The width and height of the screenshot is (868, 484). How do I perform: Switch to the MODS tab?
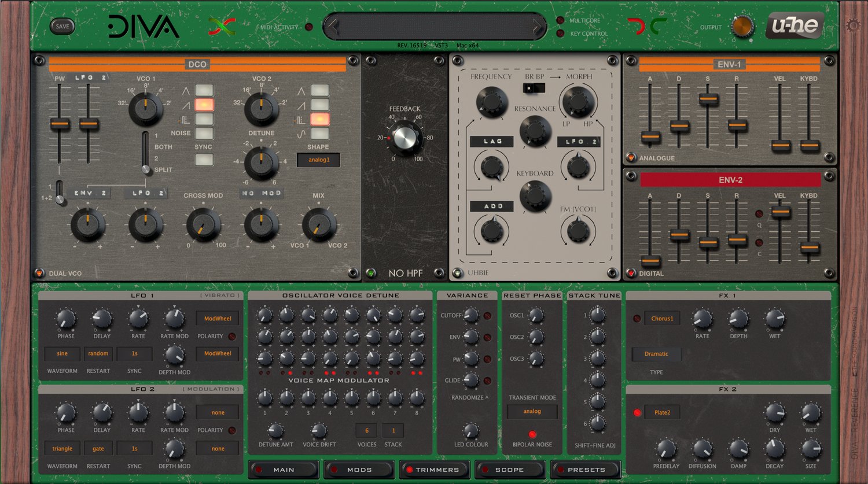pos(359,470)
